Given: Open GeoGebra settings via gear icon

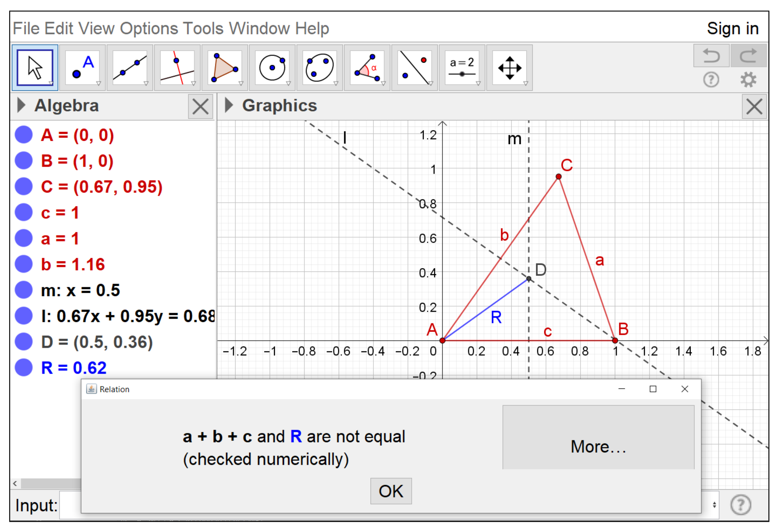Looking at the screenshot, I should click(748, 80).
